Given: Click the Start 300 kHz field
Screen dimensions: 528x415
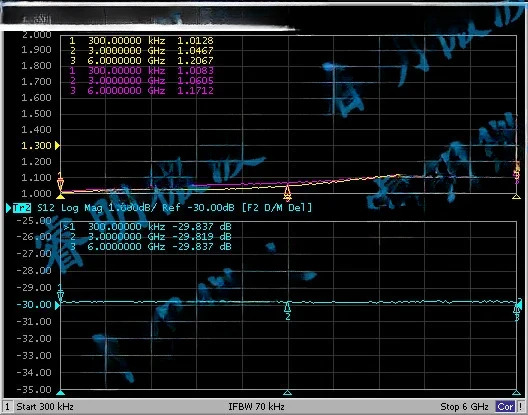Looking at the screenshot, I should point(45,407).
